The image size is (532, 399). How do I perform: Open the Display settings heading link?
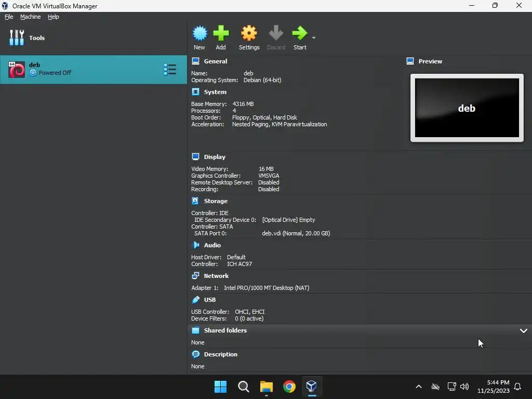[215, 157]
